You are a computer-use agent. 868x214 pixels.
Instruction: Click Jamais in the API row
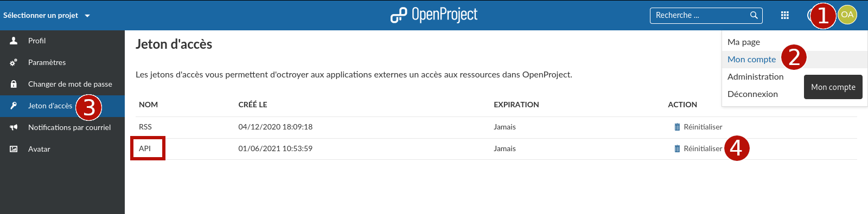tap(505, 148)
